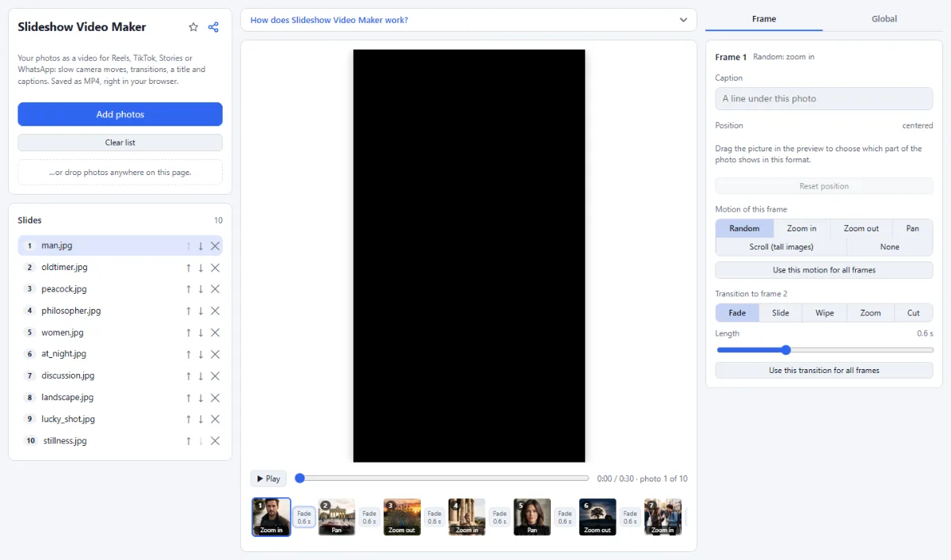Select timeline thumbnail 6 night tree

(598, 517)
